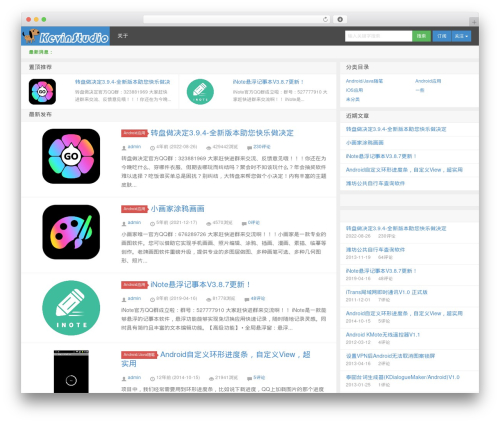Click the paint palette app thumbnail
This screenshot has width=500, height=423.
pos(71,232)
